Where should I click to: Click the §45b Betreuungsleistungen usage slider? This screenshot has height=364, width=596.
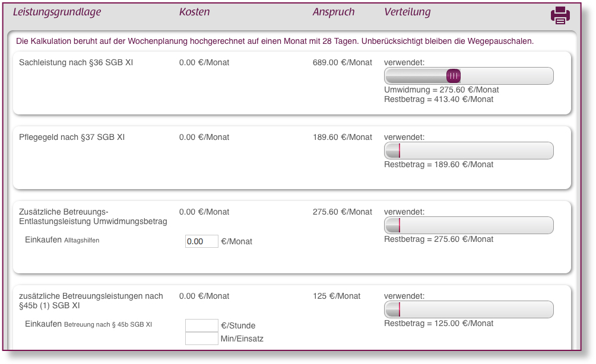468,309
